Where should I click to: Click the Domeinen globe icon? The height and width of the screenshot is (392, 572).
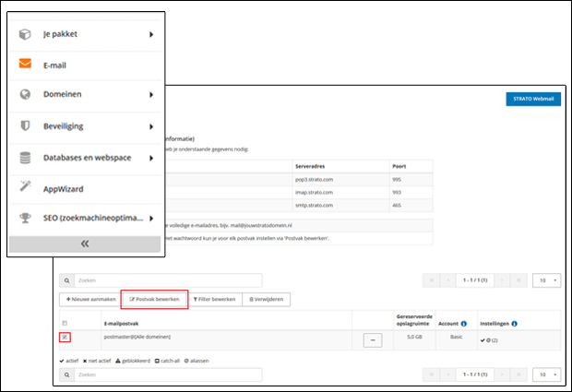click(25, 94)
